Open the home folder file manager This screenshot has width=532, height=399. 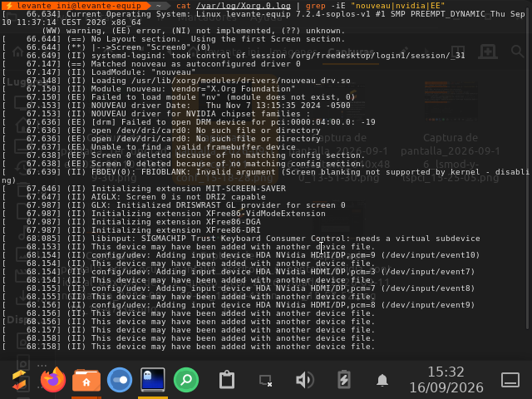point(86,380)
